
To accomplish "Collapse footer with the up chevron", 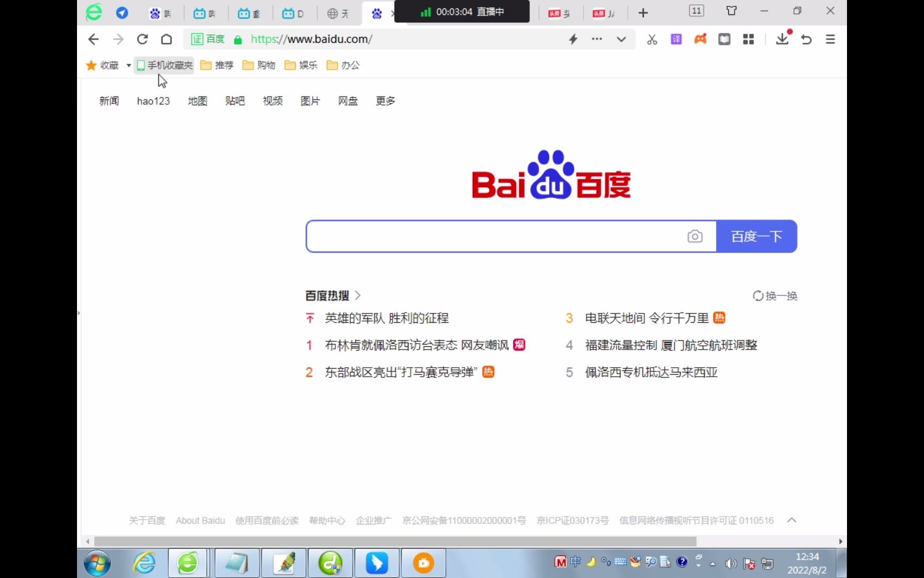I will 792,520.
